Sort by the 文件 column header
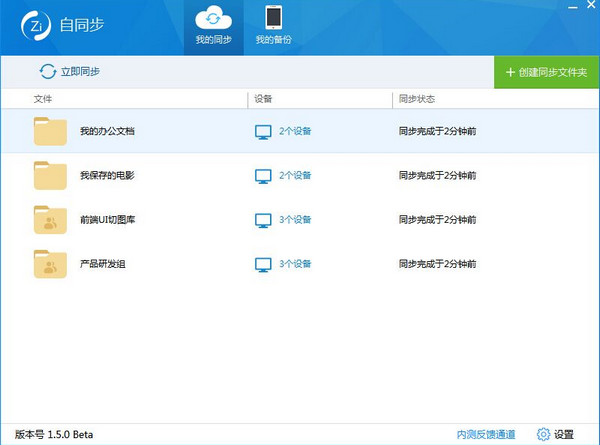Screen dimensions: 600x445 coord(43,100)
